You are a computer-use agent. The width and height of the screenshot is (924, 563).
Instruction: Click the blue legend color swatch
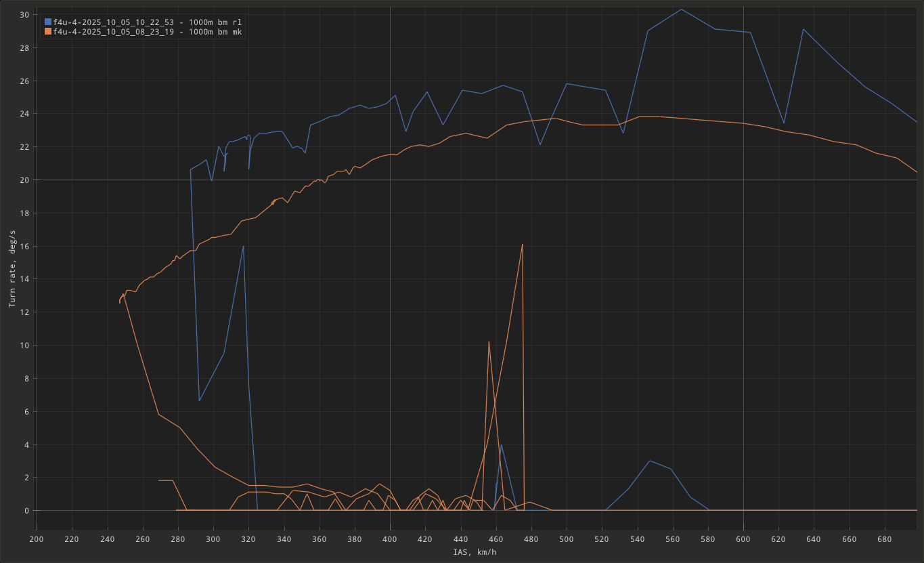coord(47,22)
